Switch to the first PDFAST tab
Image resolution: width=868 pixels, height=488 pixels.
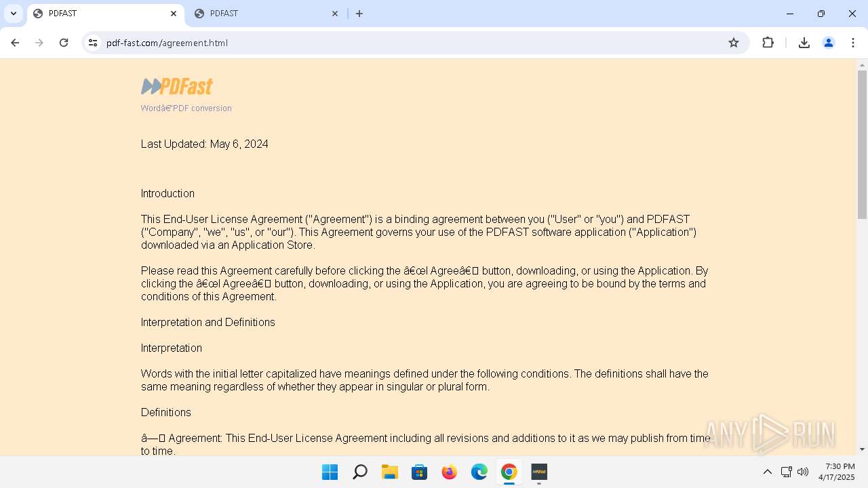pyautogui.click(x=105, y=14)
